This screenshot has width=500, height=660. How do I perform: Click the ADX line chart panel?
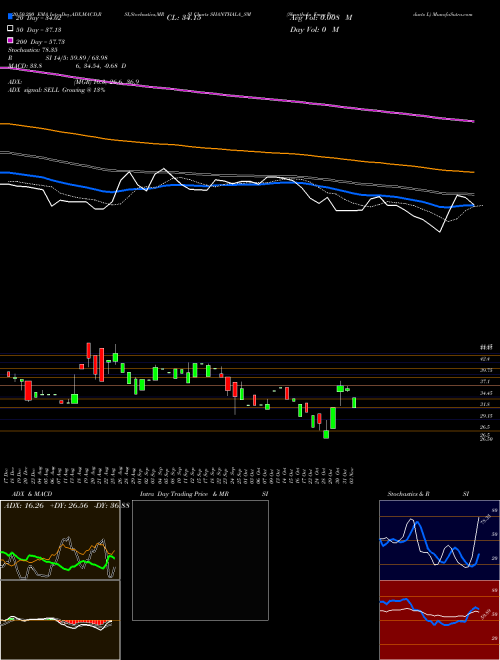click(x=60, y=540)
